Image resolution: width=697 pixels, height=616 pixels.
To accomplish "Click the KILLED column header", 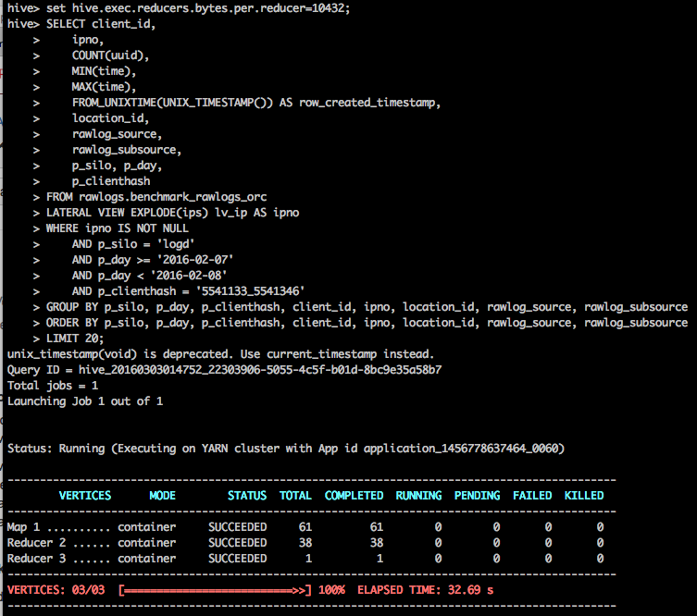I will 583,496.
